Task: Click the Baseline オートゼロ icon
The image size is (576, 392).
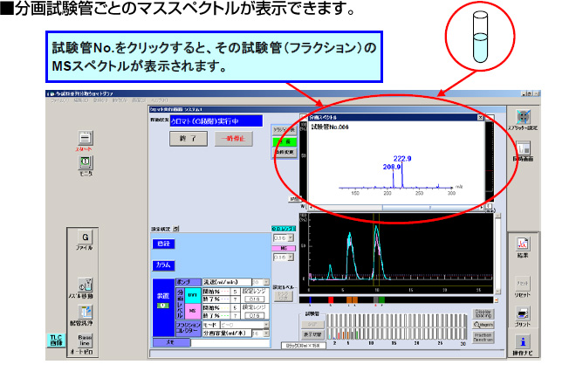Action: 86,339
